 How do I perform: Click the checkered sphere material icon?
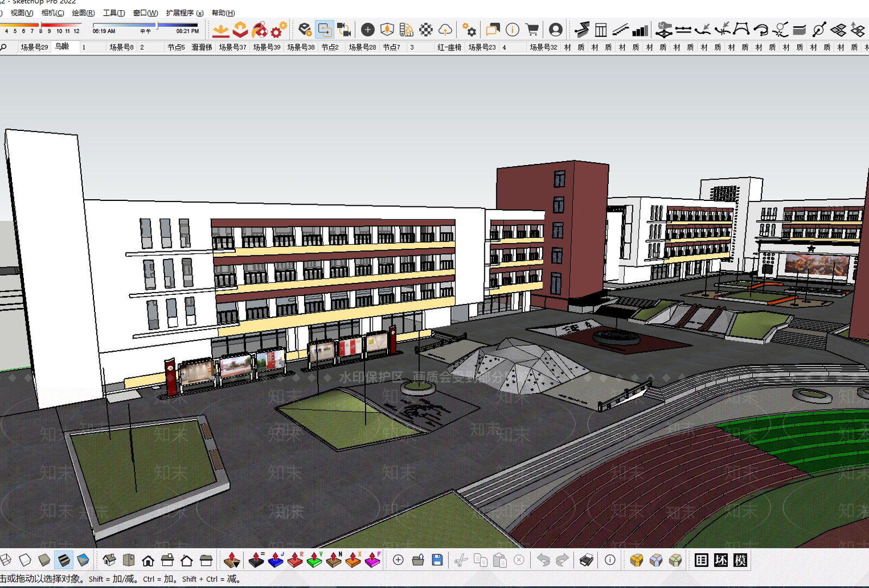coord(426,29)
